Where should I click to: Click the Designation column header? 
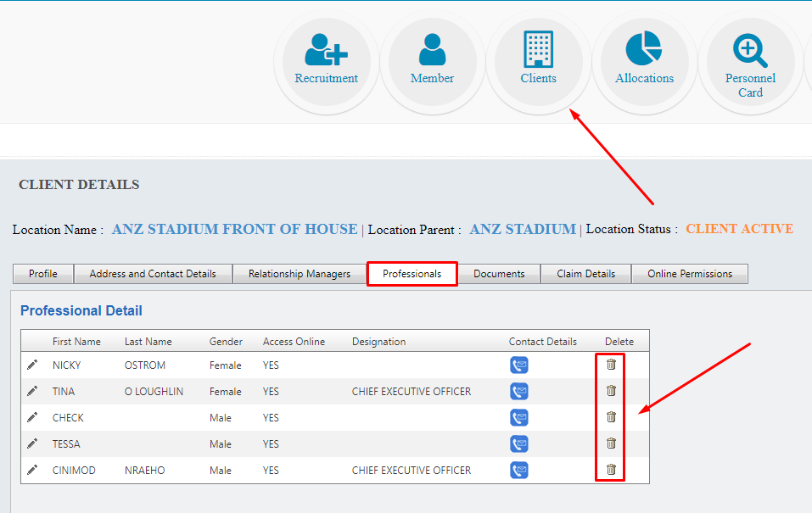click(x=379, y=342)
